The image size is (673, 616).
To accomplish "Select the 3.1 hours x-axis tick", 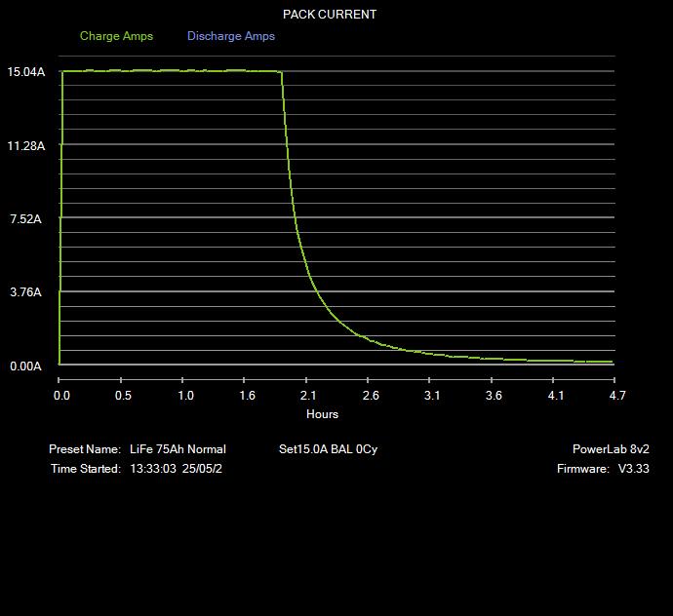I will point(432,396).
